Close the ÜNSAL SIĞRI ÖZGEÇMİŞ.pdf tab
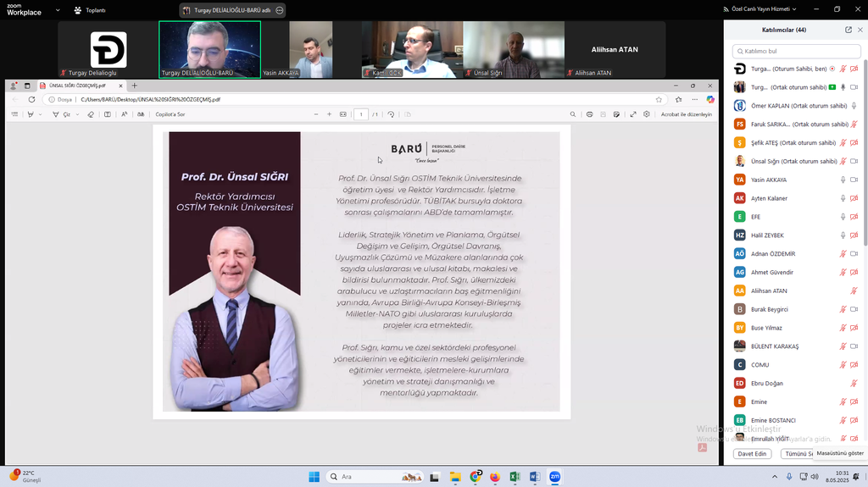The height and width of the screenshot is (487, 868). [x=120, y=86]
